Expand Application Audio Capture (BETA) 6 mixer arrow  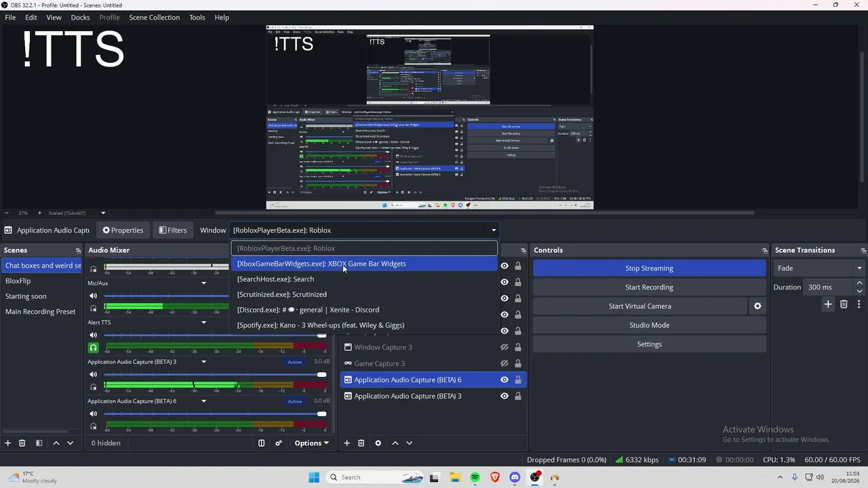pos(203,401)
